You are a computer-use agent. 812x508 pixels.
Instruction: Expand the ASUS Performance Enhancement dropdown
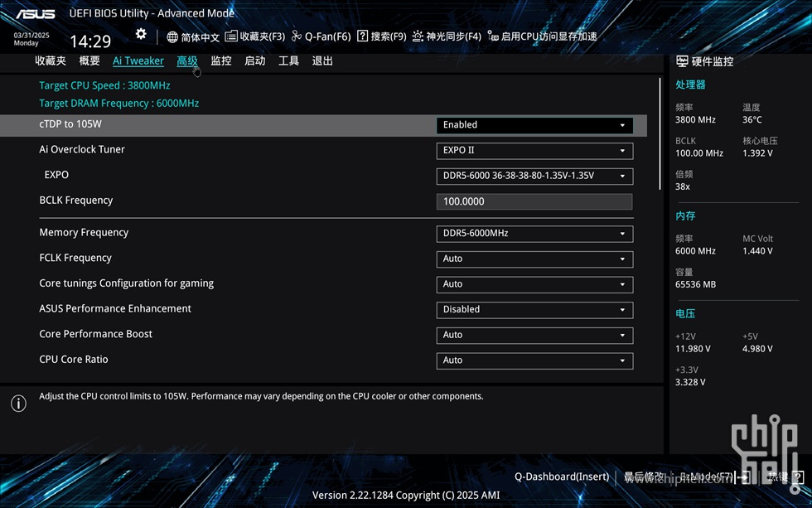tap(534, 310)
